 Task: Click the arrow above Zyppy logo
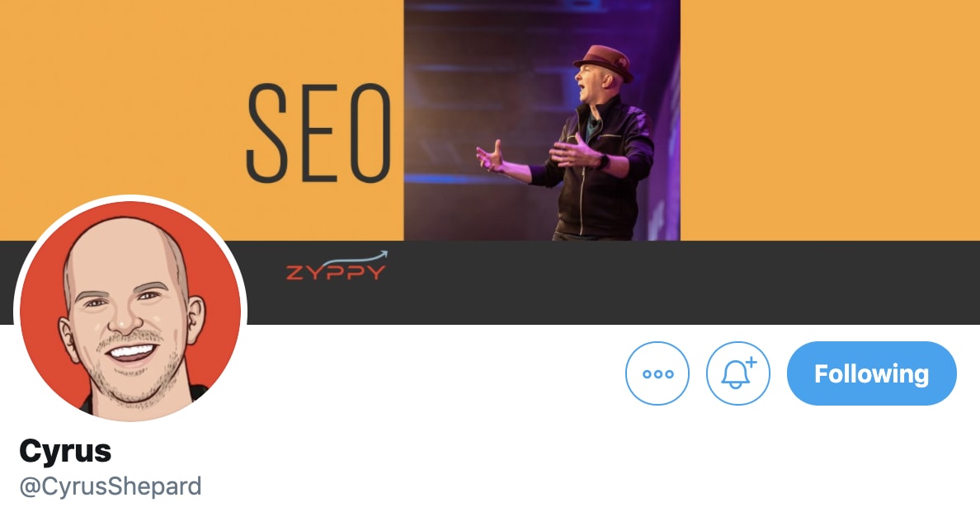point(362,256)
